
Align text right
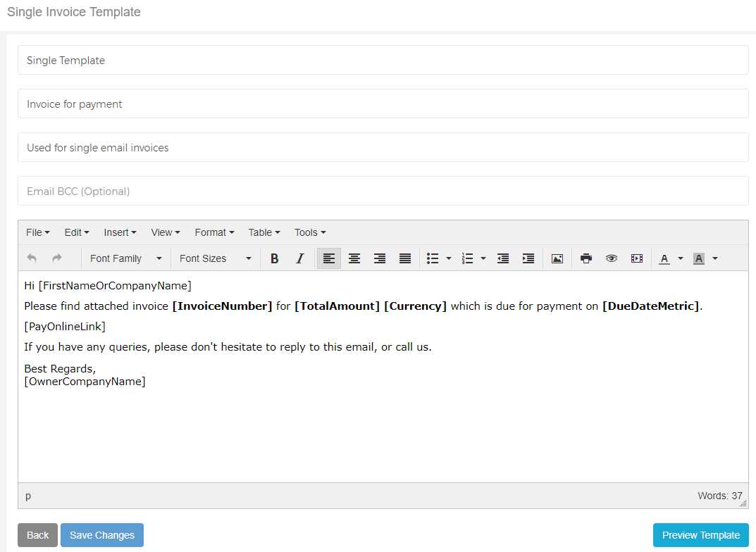pyautogui.click(x=380, y=258)
